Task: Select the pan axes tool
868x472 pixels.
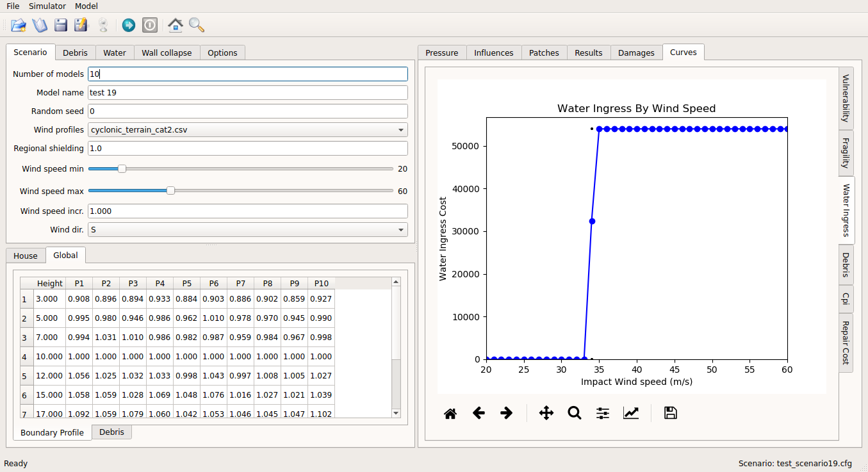Action: [546, 413]
